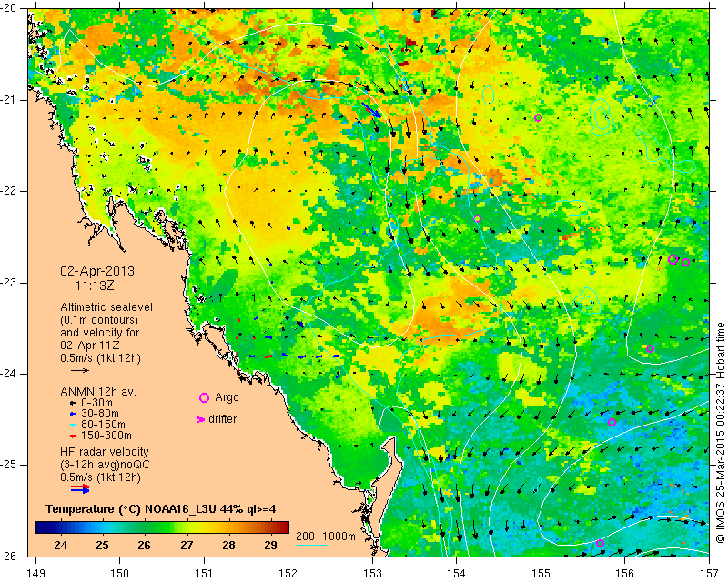Click the 'and velocity for' legend text
The width and height of the screenshot is (728, 582).
[x=100, y=333]
